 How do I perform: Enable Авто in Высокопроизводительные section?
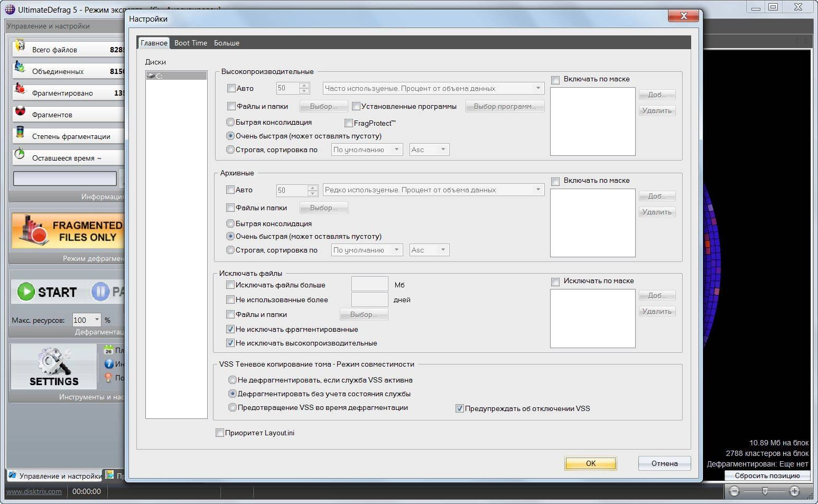coord(231,88)
